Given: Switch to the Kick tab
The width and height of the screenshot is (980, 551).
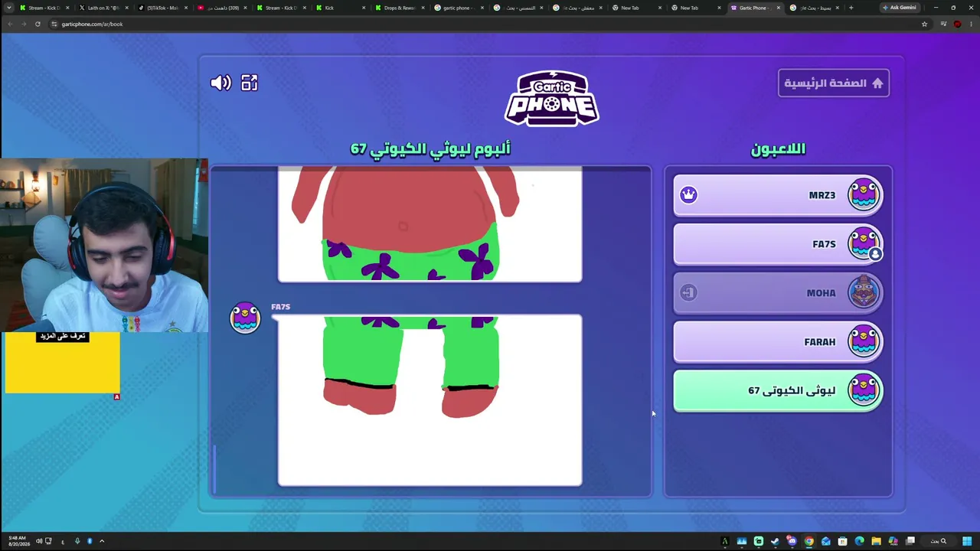Looking at the screenshot, I should click(x=340, y=8).
